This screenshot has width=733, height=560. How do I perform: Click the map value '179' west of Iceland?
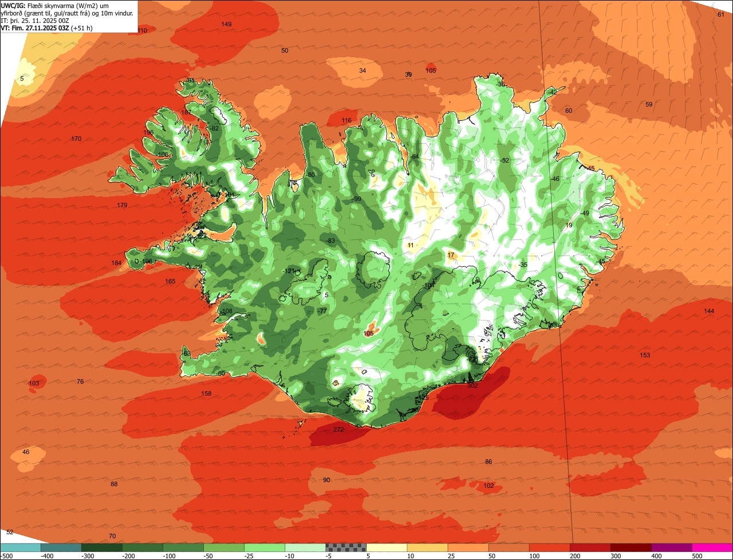point(122,205)
